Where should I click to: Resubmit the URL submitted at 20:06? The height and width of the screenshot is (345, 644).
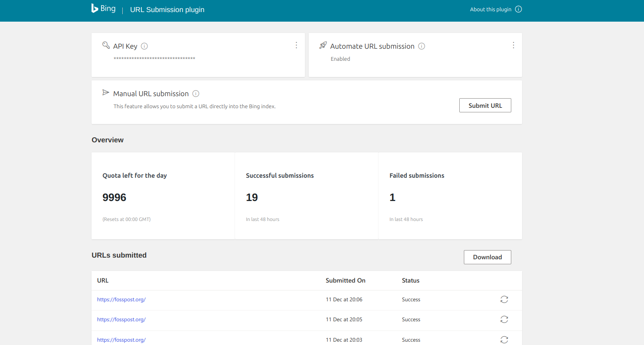click(504, 300)
